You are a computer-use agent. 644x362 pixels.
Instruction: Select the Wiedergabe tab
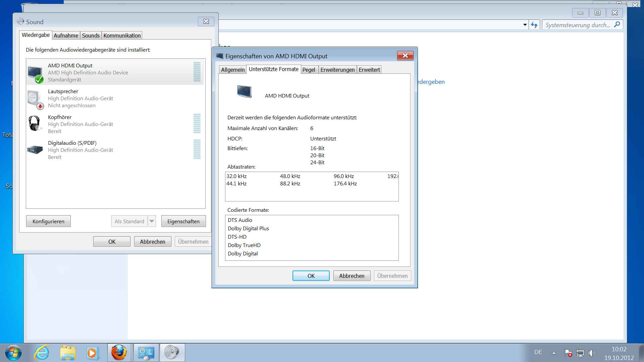click(x=36, y=35)
